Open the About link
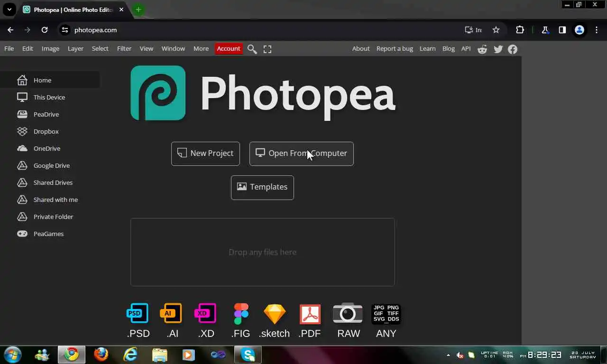This screenshot has height=364, width=607. click(361, 48)
